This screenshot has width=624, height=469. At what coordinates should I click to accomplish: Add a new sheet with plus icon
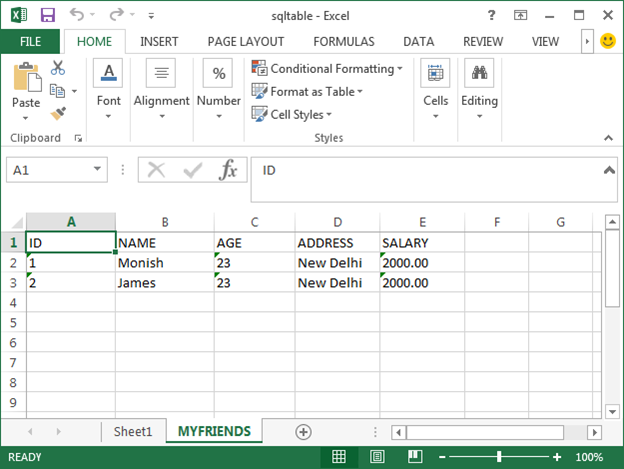pos(303,432)
